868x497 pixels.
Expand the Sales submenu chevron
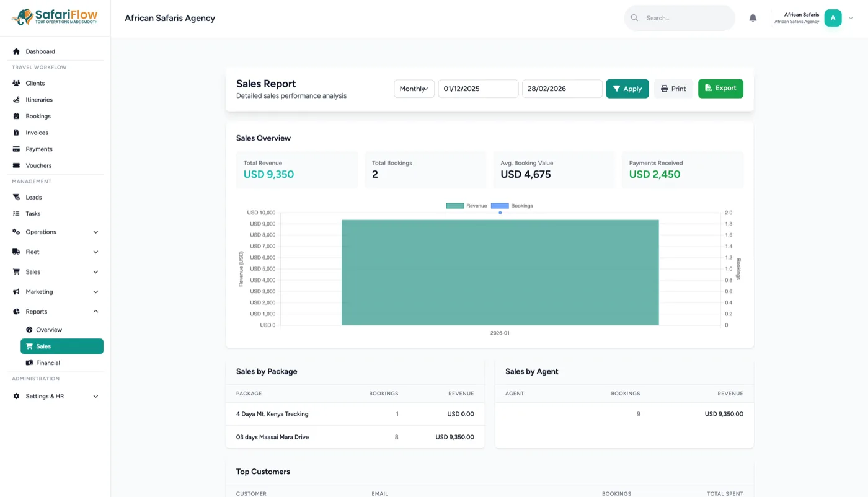point(95,272)
